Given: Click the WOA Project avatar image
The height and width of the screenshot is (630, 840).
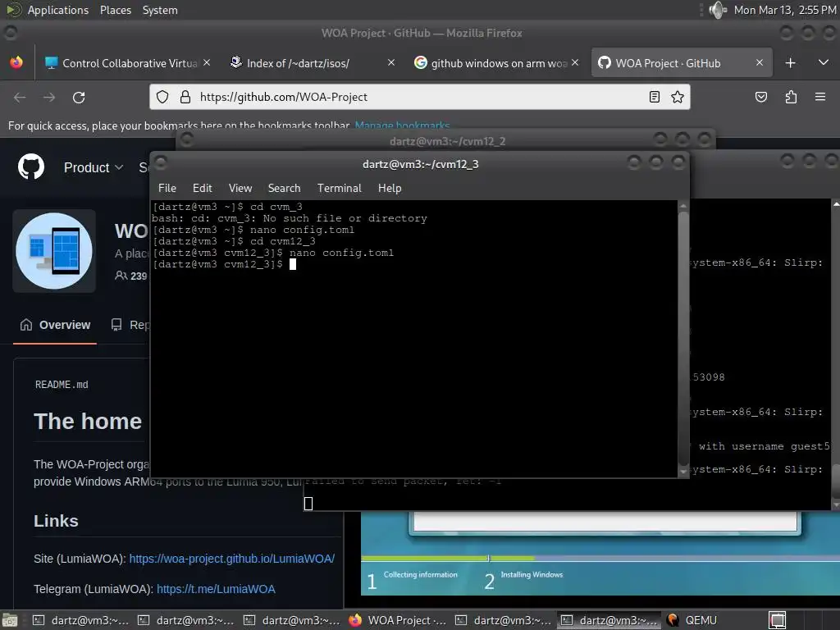Looking at the screenshot, I should (54, 251).
